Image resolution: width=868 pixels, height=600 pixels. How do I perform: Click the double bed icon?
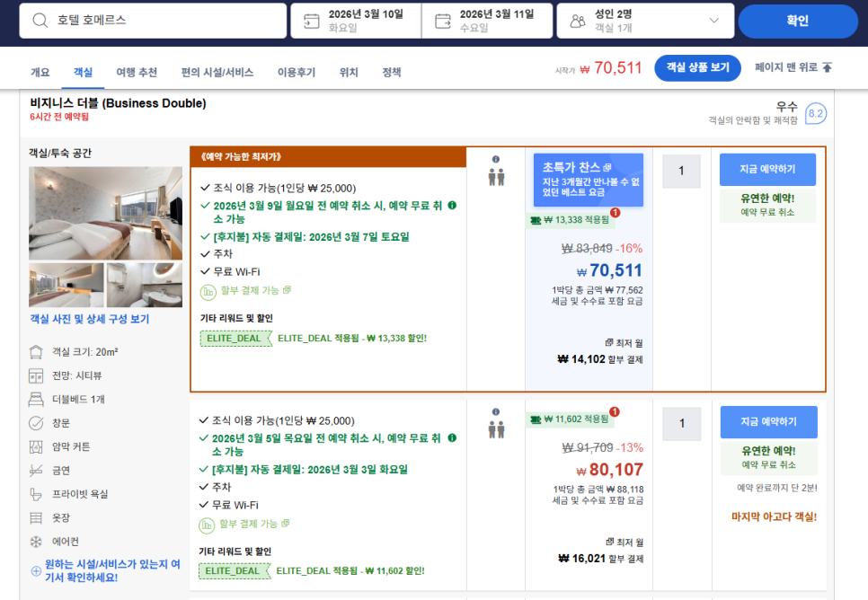(36, 399)
